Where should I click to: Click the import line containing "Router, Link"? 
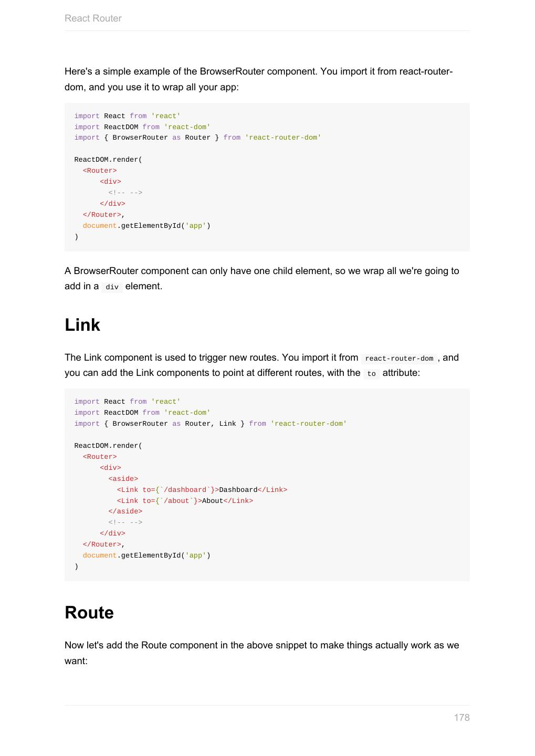[x=210, y=424]
